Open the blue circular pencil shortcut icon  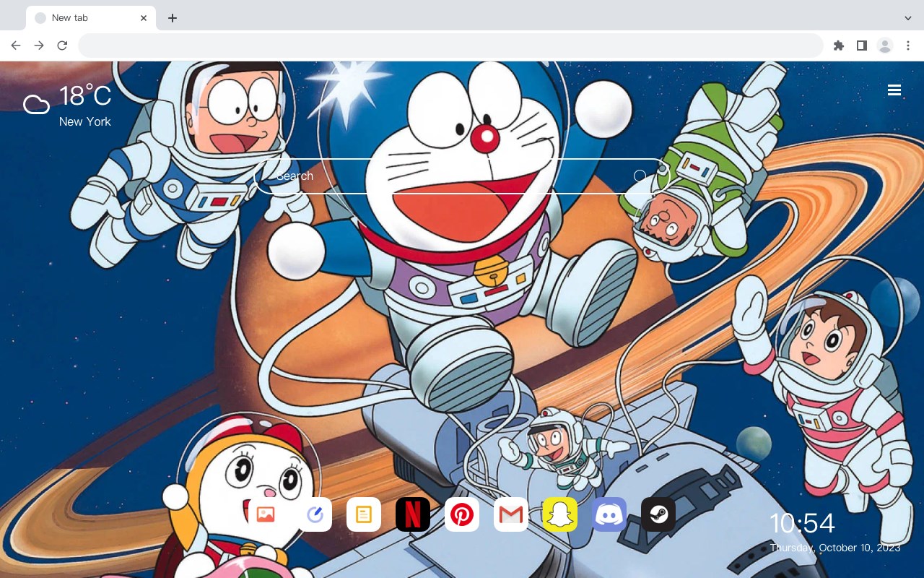[x=315, y=514]
